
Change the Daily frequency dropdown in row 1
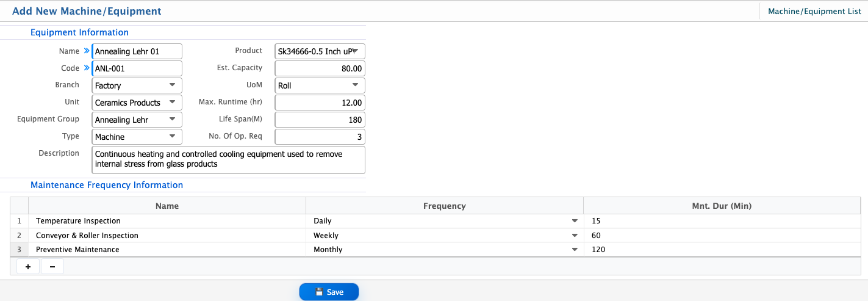[x=444, y=221]
